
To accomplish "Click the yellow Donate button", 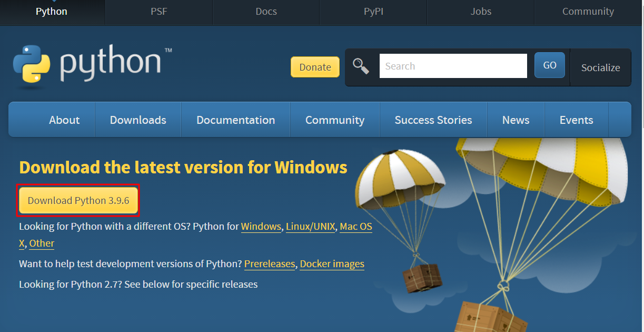I will (x=315, y=67).
